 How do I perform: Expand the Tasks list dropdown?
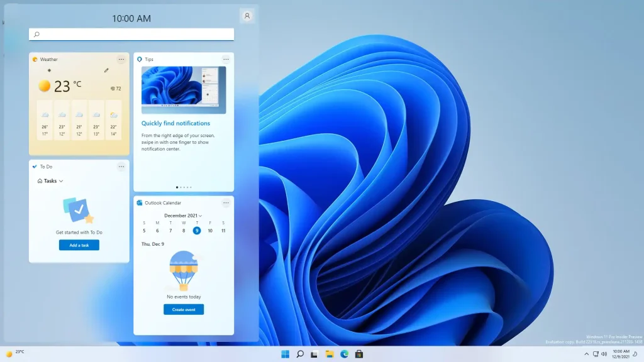pos(51,181)
